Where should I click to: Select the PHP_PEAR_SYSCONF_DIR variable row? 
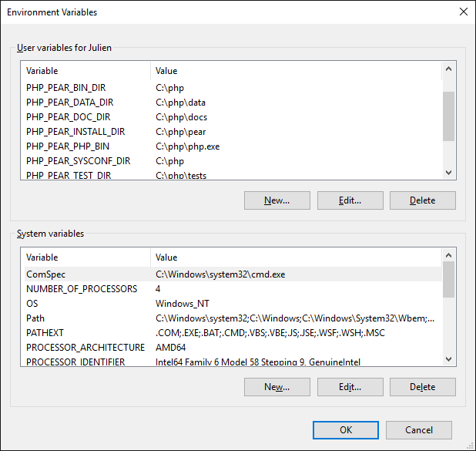(x=233, y=161)
